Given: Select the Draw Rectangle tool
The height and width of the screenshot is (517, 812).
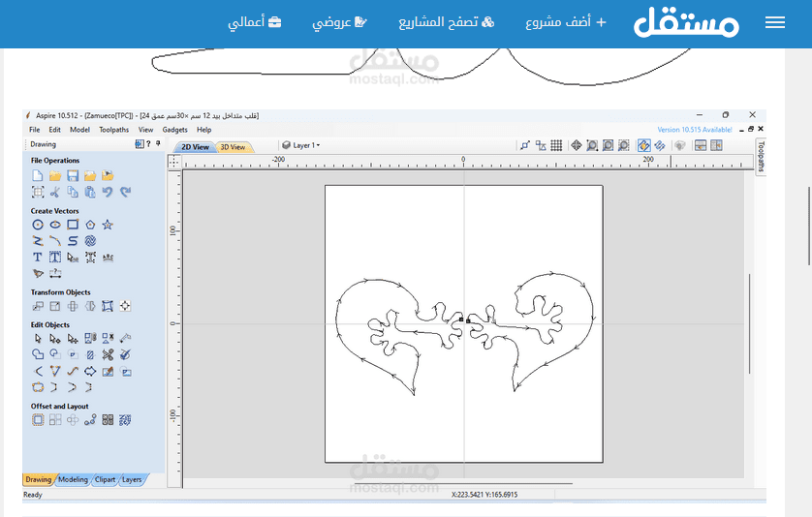Looking at the screenshot, I should point(73,225).
